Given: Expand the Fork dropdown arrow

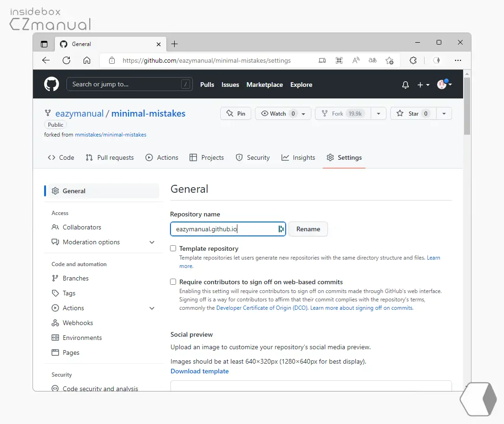Looking at the screenshot, I should coord(378,113).
